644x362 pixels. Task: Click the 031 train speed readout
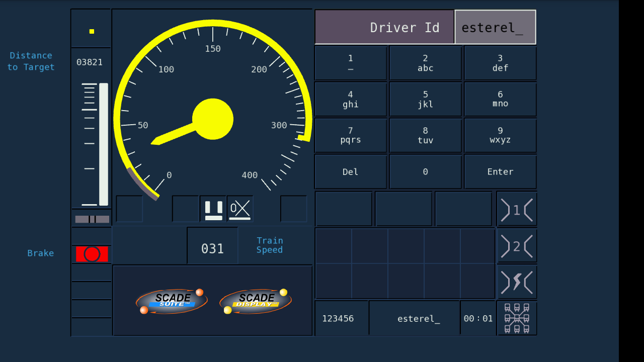coord(212,248)
